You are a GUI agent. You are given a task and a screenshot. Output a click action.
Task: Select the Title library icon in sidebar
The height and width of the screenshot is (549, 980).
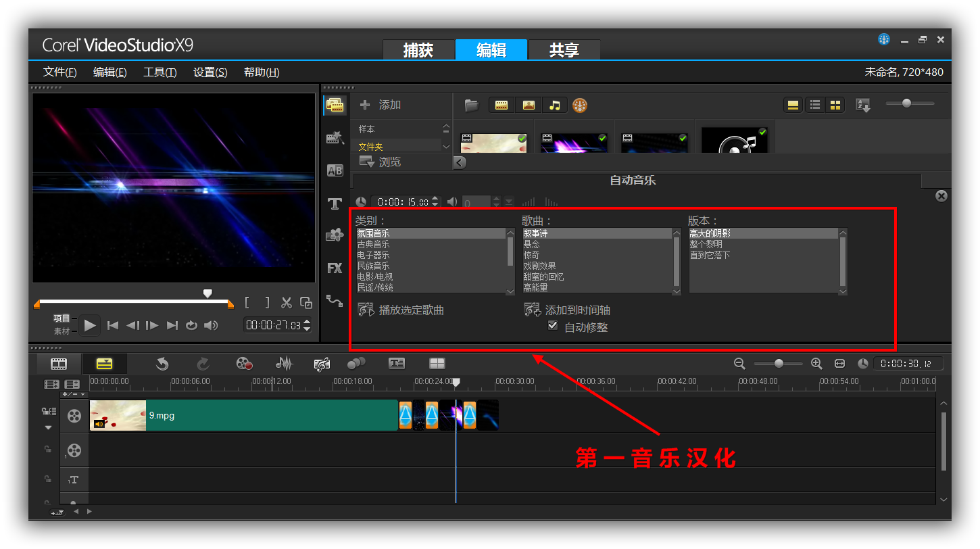pyautogui.click(x=335, y=203)
